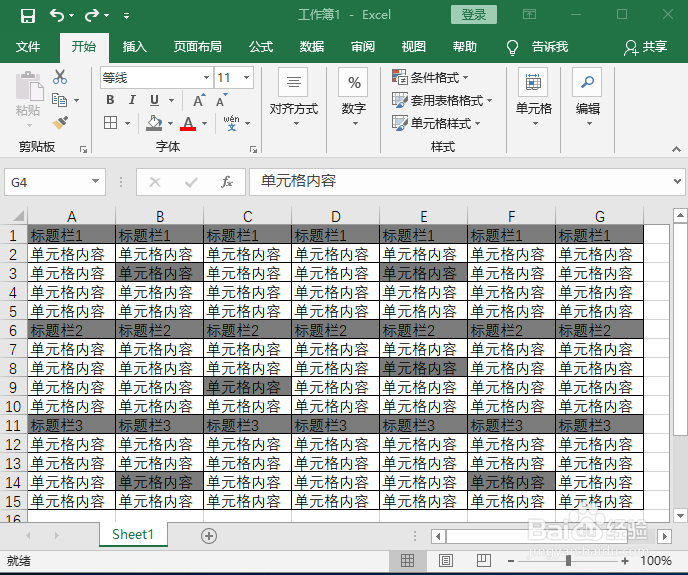The height and width of the screenshot is (575, 688).
Task: Click the Cancel X in formula bar
Action: [x=155, y=182]
